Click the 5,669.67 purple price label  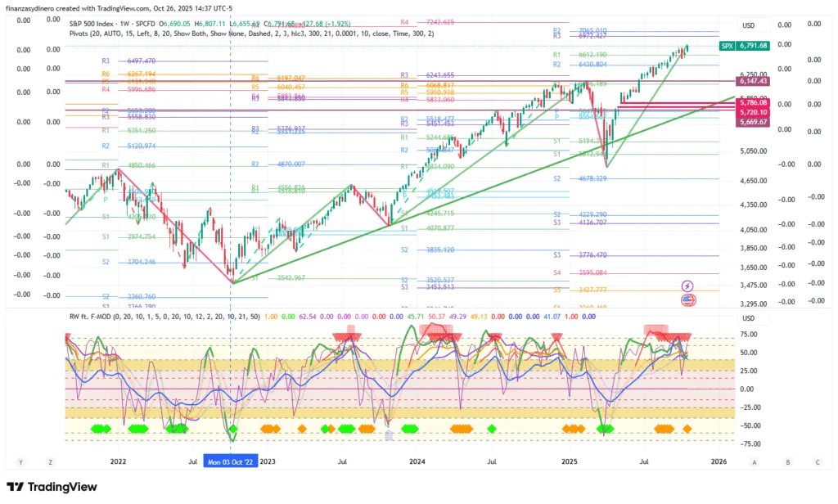pyautogui.click(x=751, y=121)
